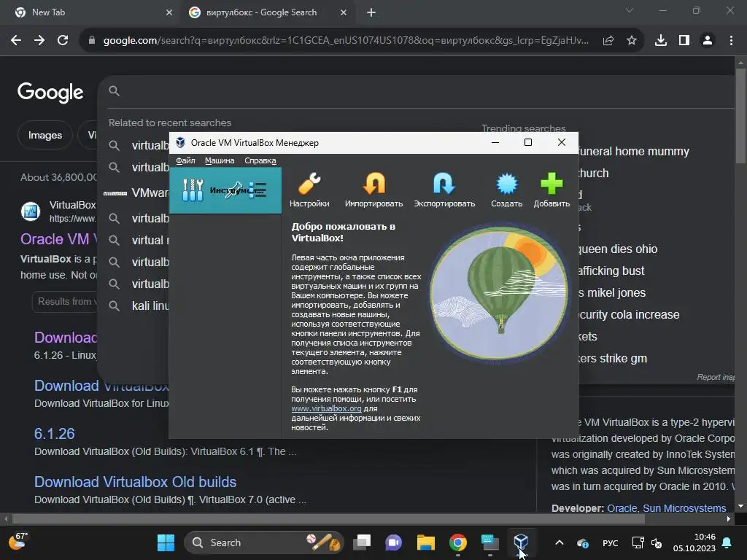Open the Файл menu in VirtualBox
The width and height of the screenshot is (747, 560).
tap(185, 160)
